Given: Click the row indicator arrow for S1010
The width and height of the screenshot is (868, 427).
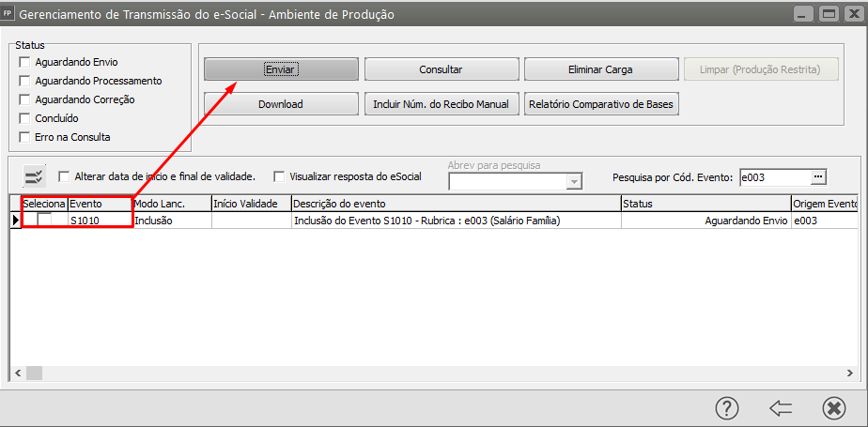Looking at the screenshot, I should coord(15,221).
